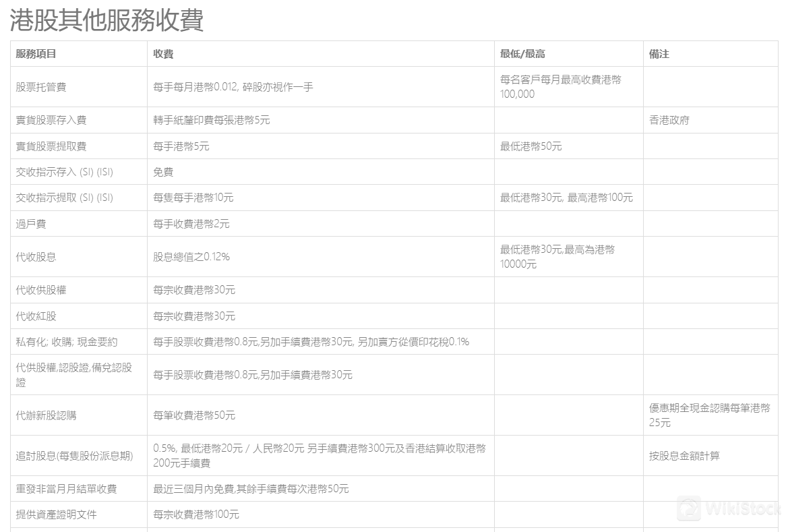Screen dimensions: 788x532
Task: Select the 收費 column header
Action: pos(163,54)
